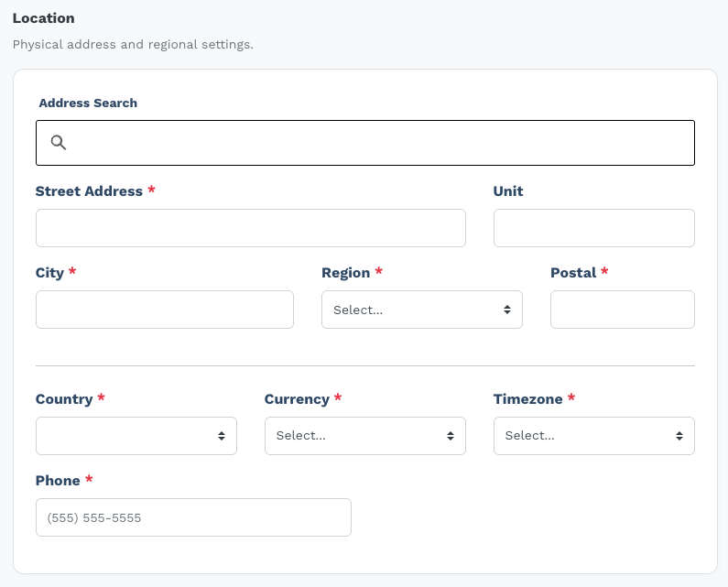Image resolution: width=728 pixels, height=587 pixels.
Task: Click the Unit input field
Action: coord(593,228)
